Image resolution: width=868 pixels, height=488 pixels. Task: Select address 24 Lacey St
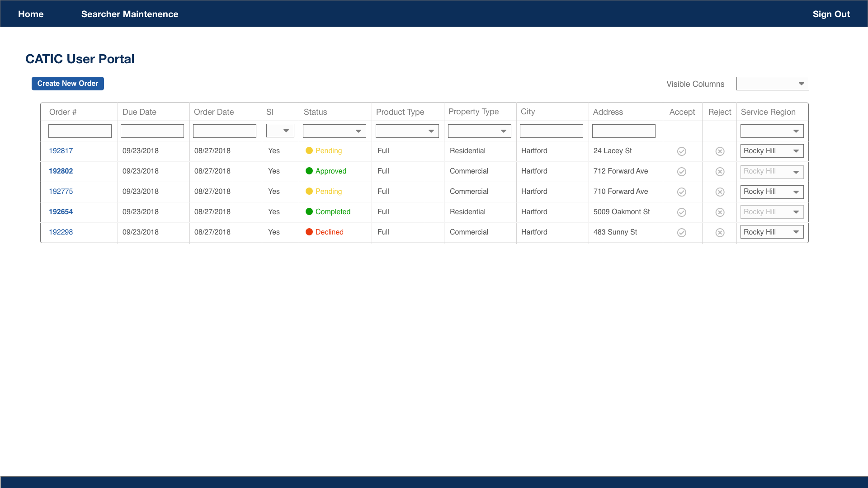pos(613,151)
